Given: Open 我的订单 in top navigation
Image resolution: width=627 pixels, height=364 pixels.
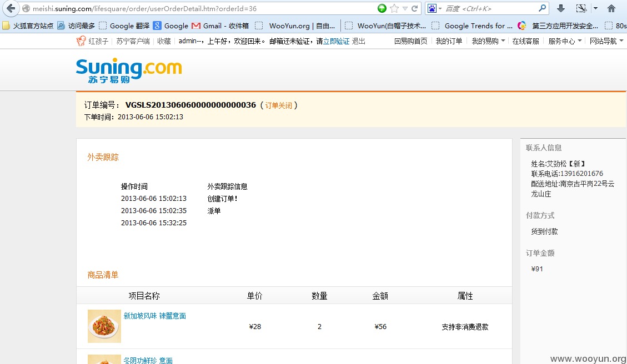Looking at the screenshot, I should (449, 41).
